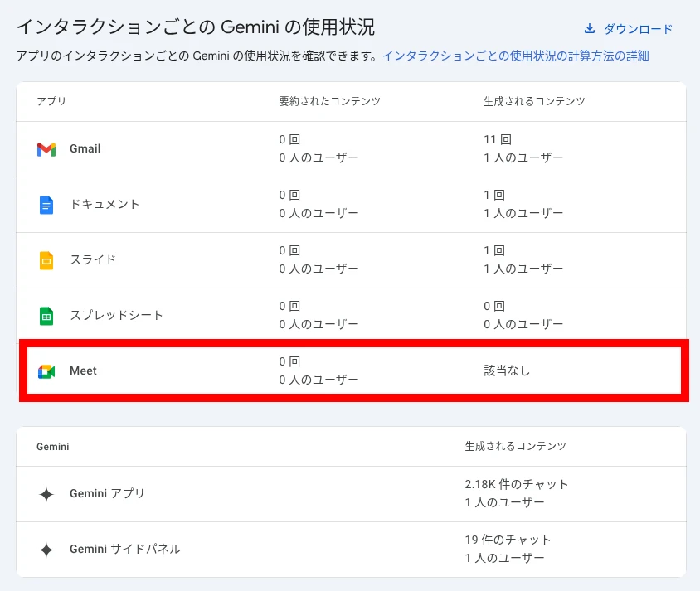Click the 2.18K 件のチャット value

pyautogui.click(x=517, y=484)
